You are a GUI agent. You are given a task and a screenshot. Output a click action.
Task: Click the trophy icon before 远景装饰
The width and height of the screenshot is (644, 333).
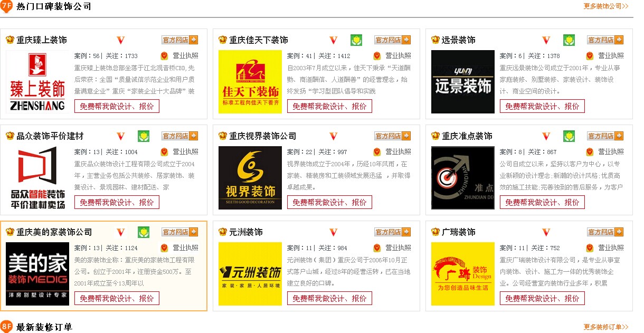tap(435, 40)
